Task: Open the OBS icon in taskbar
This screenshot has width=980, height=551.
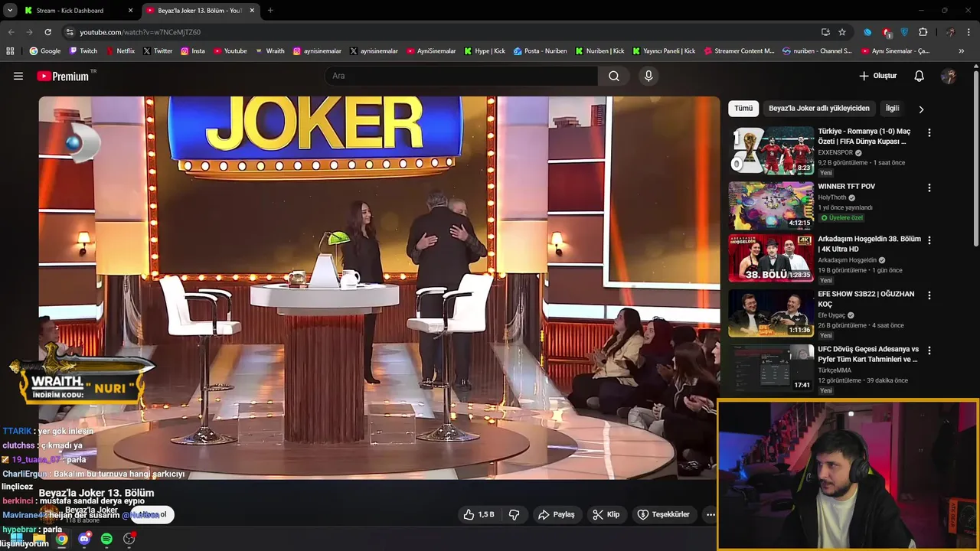Action: (129, 539)
